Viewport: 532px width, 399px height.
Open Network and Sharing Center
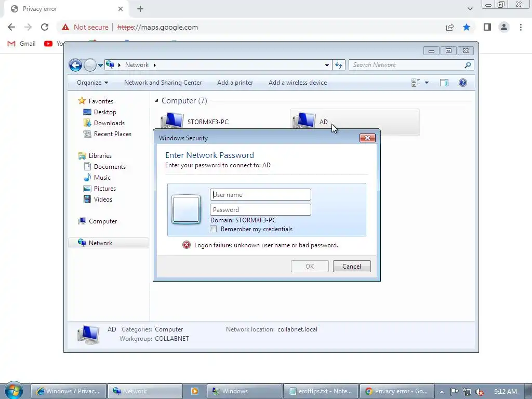click(x=163, y=83)
